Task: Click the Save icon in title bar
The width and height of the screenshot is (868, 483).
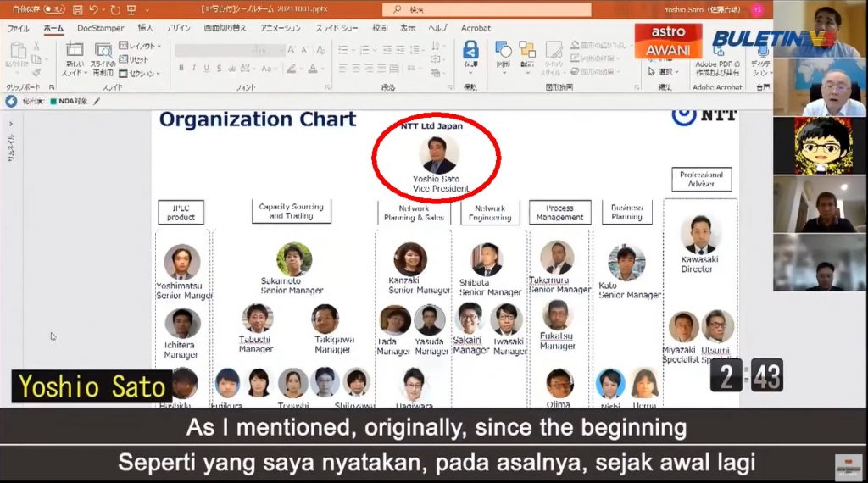Action: point(78,9)
